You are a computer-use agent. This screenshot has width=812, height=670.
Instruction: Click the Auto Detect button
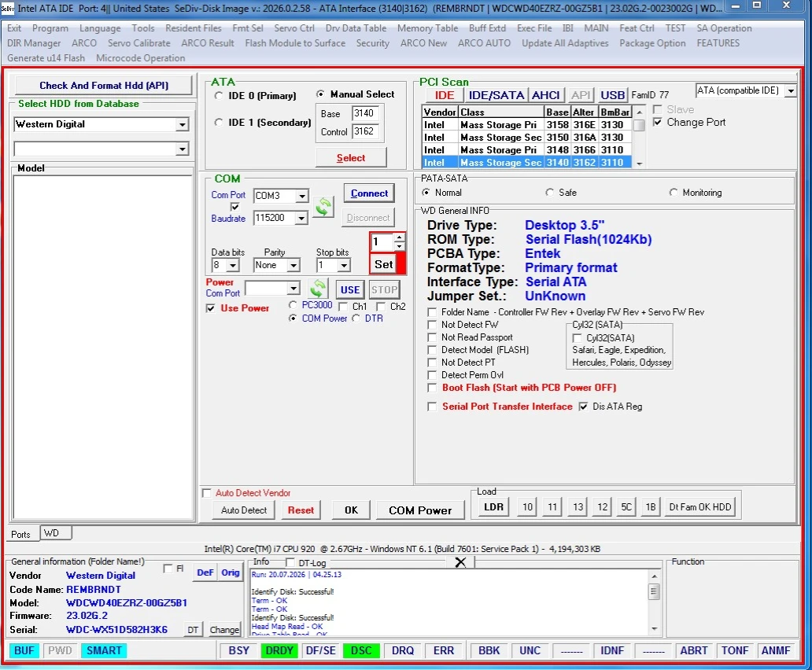point(244,510)
